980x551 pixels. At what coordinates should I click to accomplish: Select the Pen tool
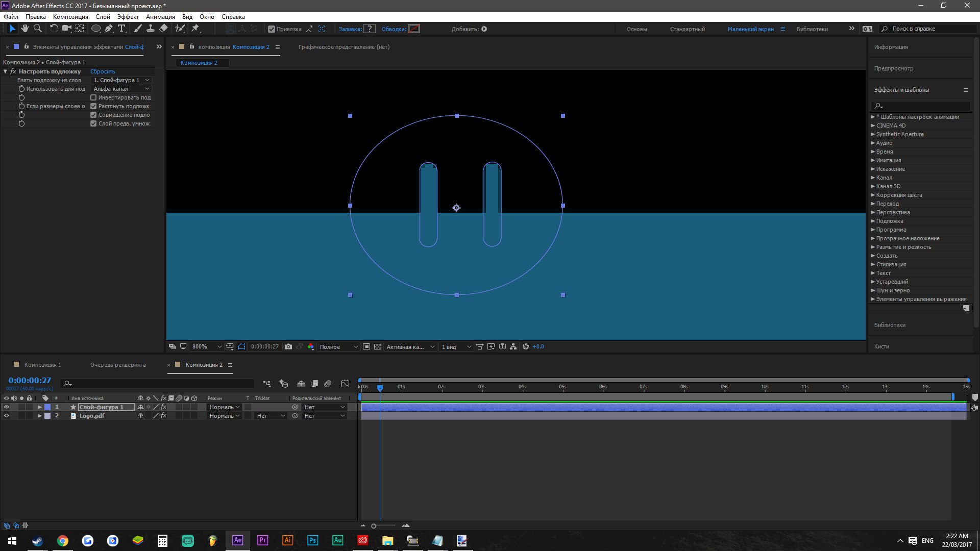click(109, 29)
